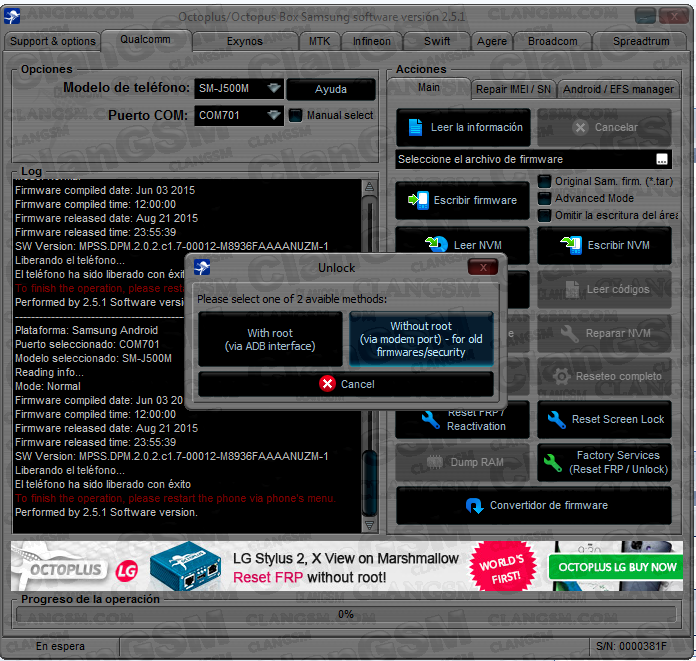This screenshot has width=696, height=661.
Task: Click the X icon on Cancelar button
Action: (x=580, y=128)
